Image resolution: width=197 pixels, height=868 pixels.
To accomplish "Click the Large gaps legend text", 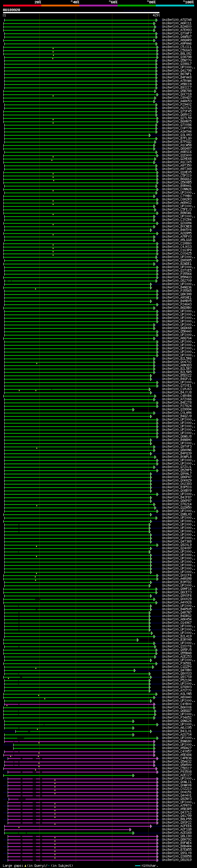I will pyautogui.click(x=38, y=866).
